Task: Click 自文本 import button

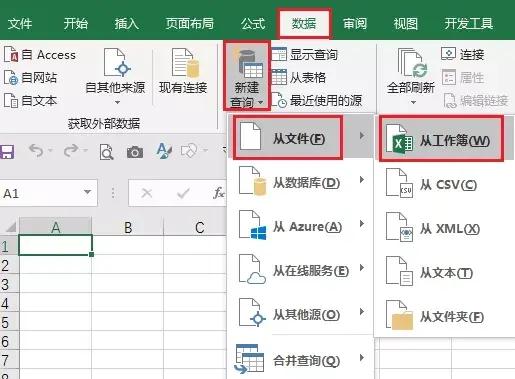Action: coord(31,100)
